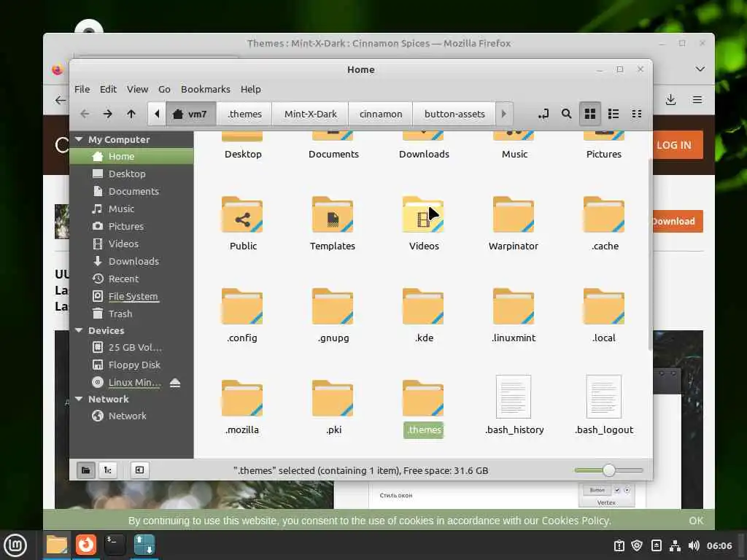
Task: Open the Edit menu
Action: click(x=108, y=89)
